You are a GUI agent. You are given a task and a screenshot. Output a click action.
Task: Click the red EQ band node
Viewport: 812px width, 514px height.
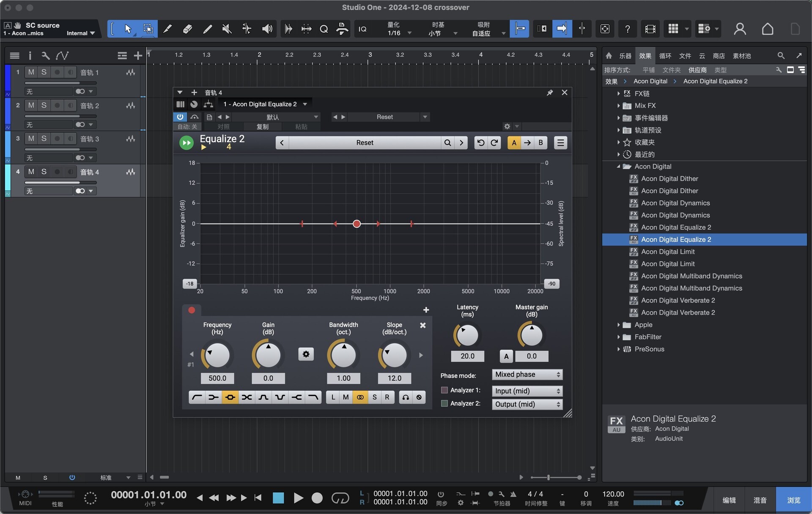pos(357,224)
